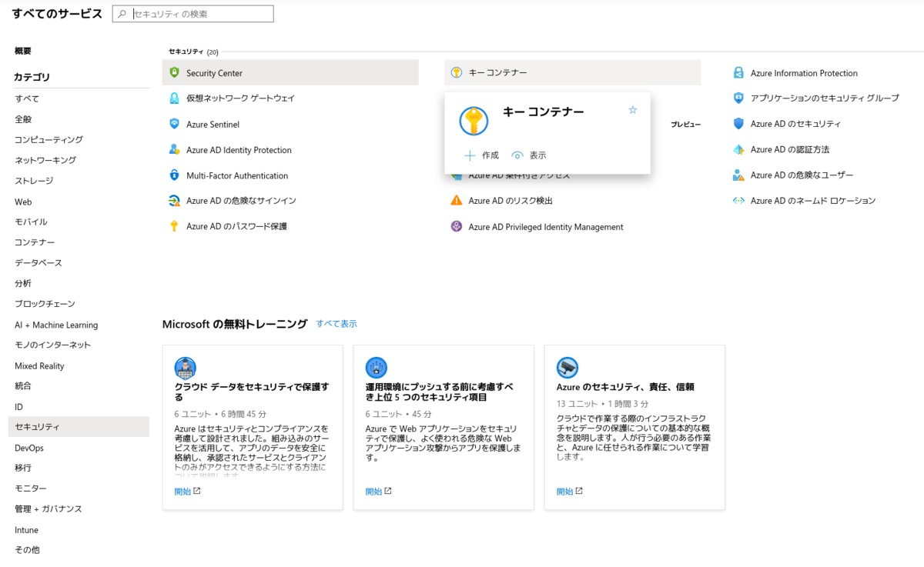924x567 pixels.
Task: Favorite キー コンテナー with the star icon
Action: tap(633, 110)
